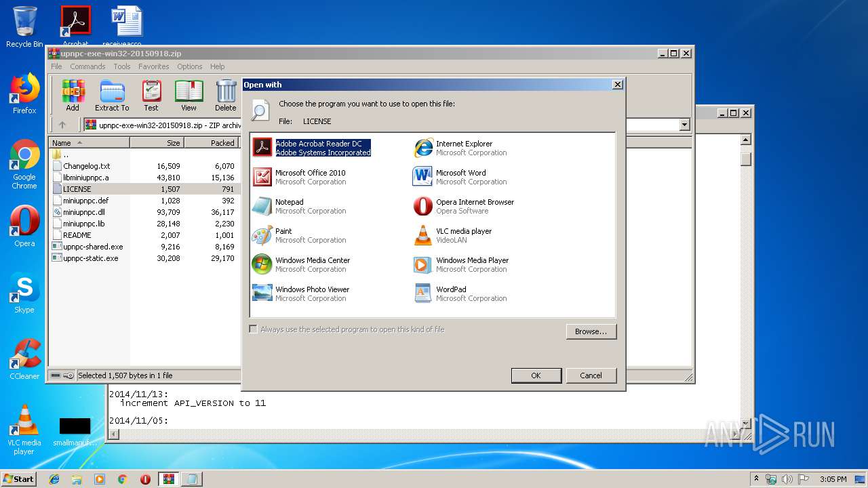Select upnpc-static.exe in archive
Viewport: 868px width, 488px height.
click(x=144, y=258)
